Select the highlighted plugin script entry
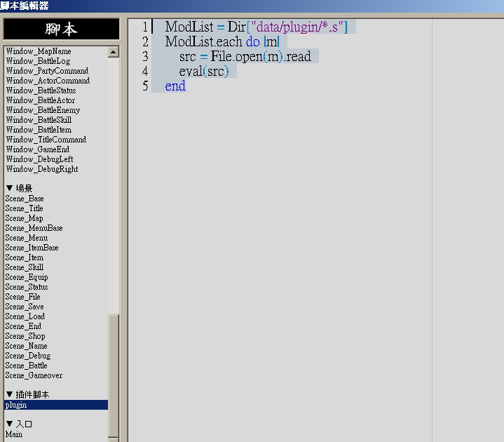This screenshot has height=442, width=504. 56,405
